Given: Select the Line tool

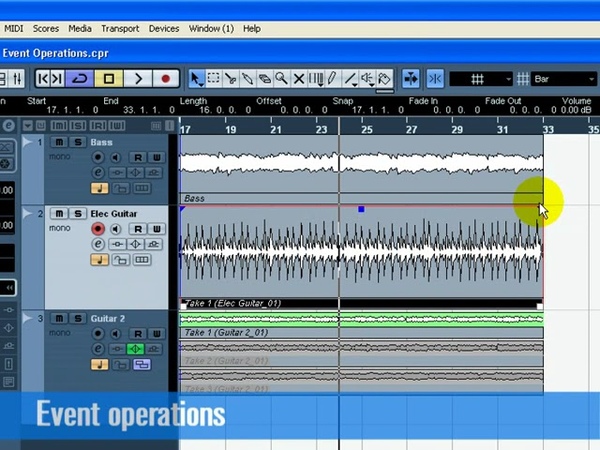Looking at the screenshot, I should click(x=350, y=79).
